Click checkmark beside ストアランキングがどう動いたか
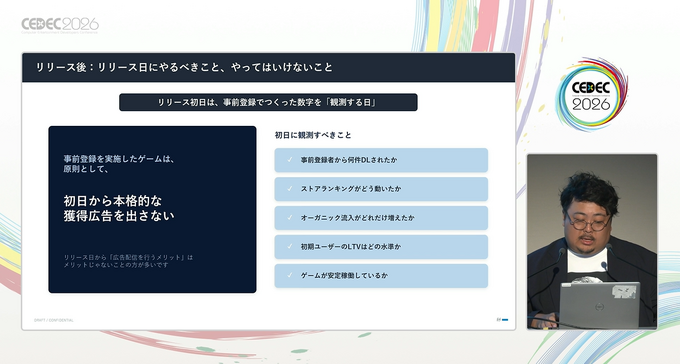 (x=290, y=189)
